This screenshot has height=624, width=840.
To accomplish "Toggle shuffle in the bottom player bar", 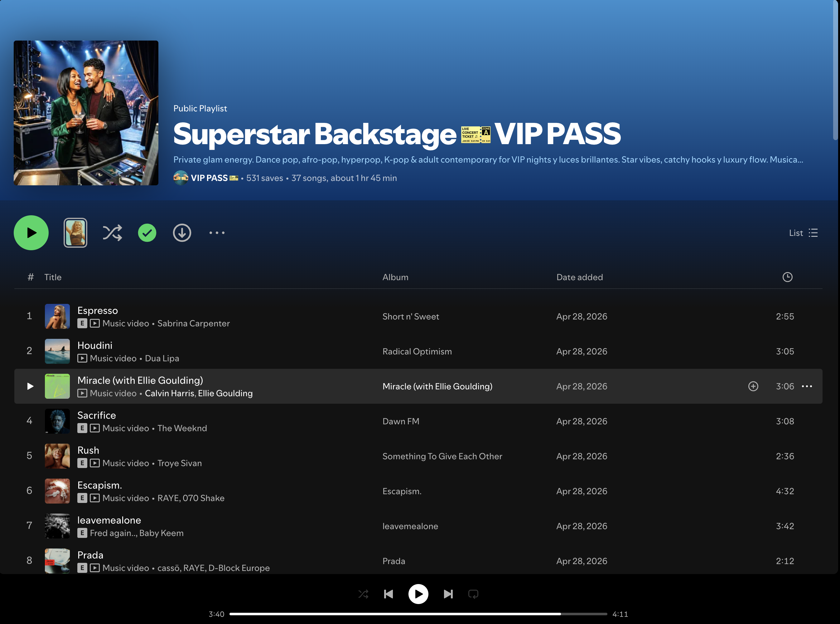I will coord(363,594).
